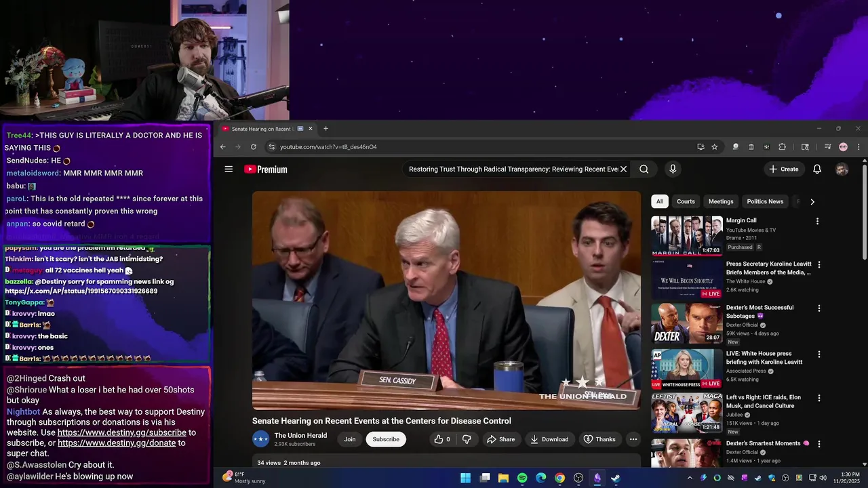Click the x.com/AP status link in chat
This screenshot has width=868, height=488.
pyautogui.click(x=81, y=291)
